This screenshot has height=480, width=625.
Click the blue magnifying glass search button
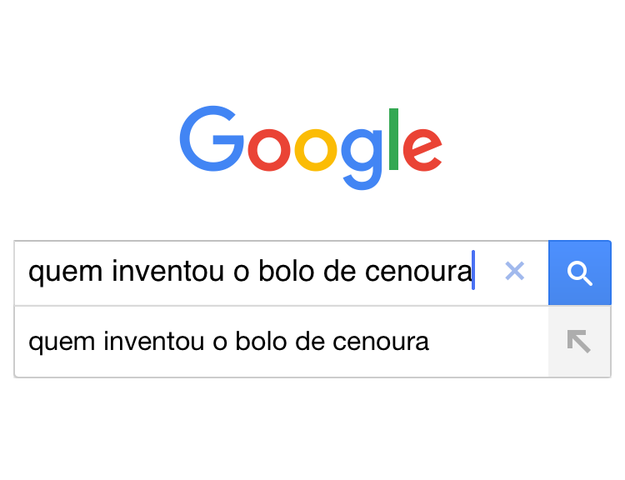tap(580, 273)
